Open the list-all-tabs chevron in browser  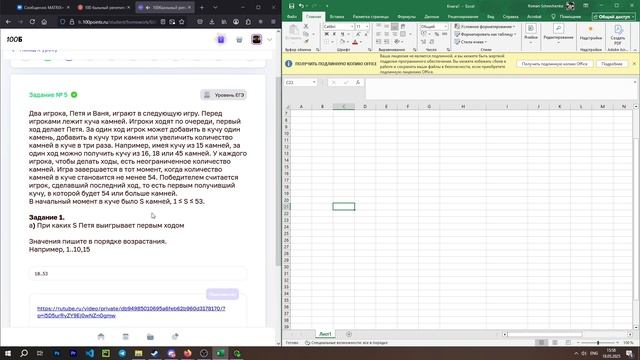click(x=215, y=7)
